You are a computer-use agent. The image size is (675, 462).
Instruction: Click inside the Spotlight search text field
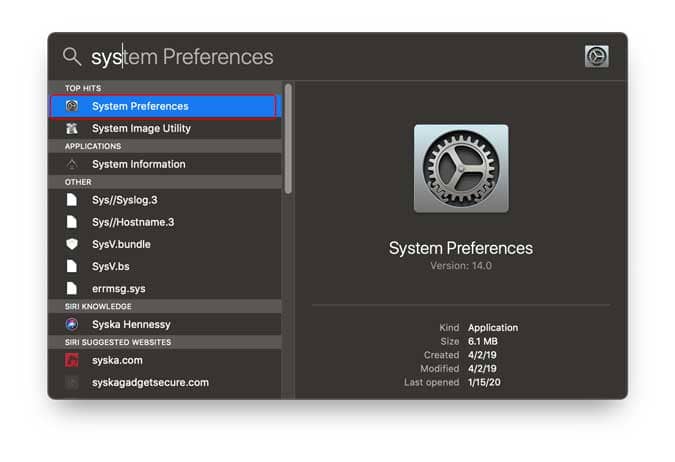coord(331,57)
